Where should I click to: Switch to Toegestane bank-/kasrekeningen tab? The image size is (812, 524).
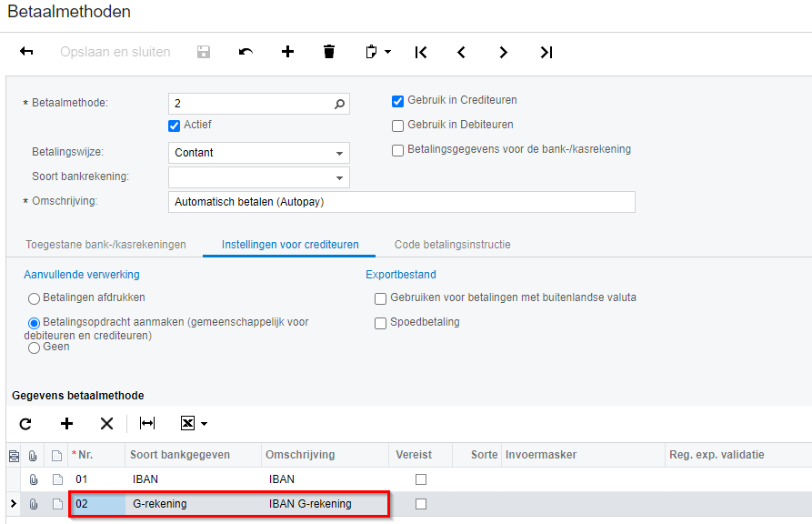click(105, 245)
